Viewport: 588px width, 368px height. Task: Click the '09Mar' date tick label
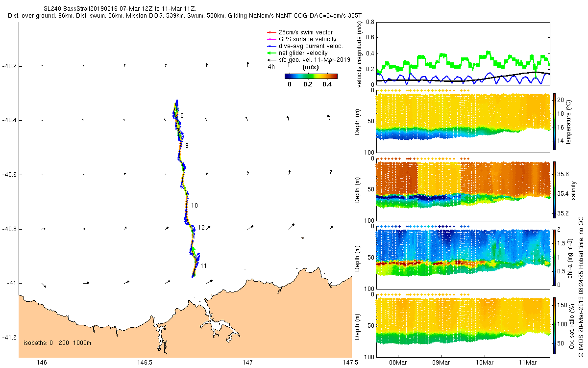point(441,363)
